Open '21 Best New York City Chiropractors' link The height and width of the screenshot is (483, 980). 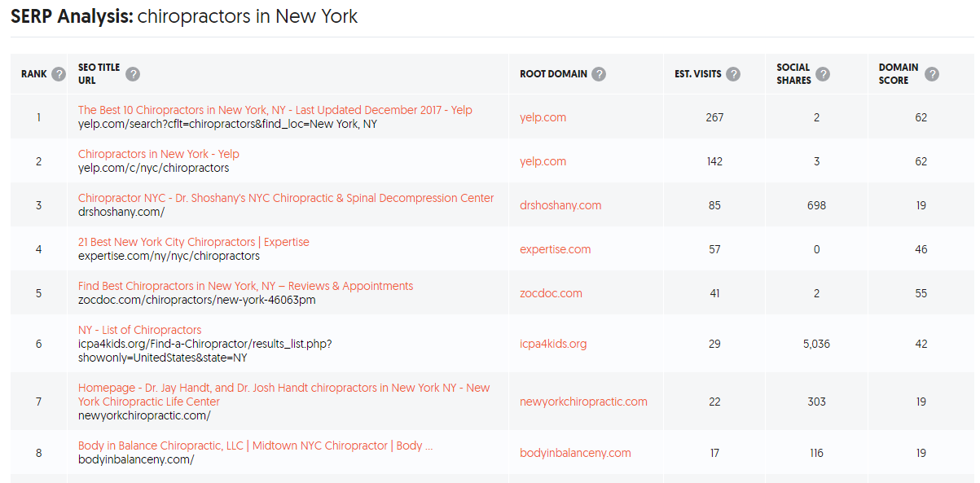click(194, 242)
